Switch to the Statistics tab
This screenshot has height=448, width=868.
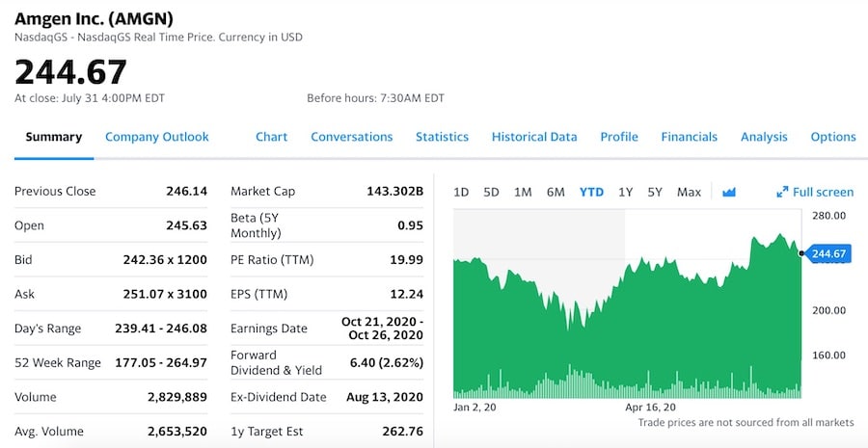tap(442, 137)
